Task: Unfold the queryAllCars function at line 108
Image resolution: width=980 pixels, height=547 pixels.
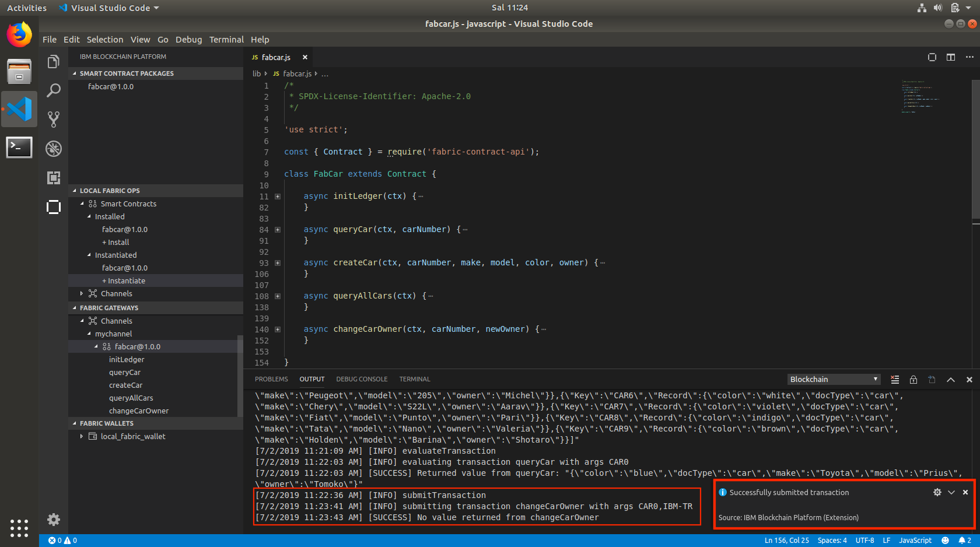Action: (x=278, y=296)
